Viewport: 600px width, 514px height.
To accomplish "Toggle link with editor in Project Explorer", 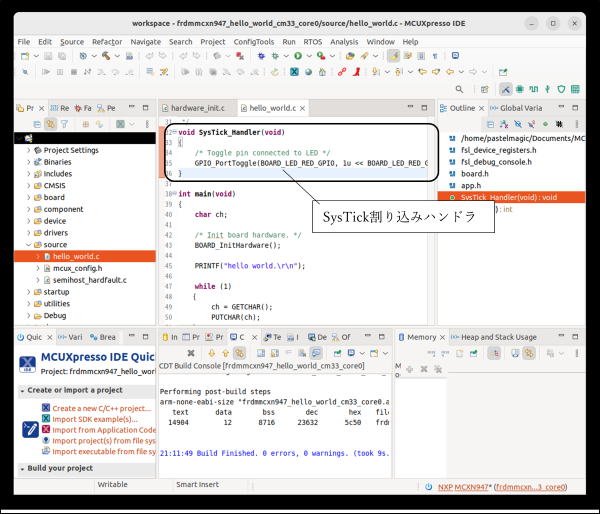I will (49, 123).
